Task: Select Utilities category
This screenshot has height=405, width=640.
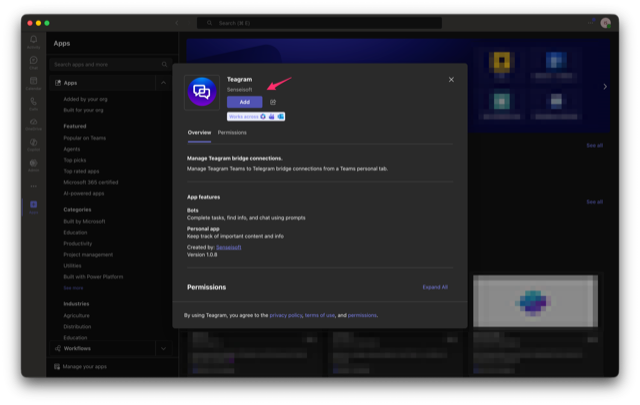Action: point(72,265)
